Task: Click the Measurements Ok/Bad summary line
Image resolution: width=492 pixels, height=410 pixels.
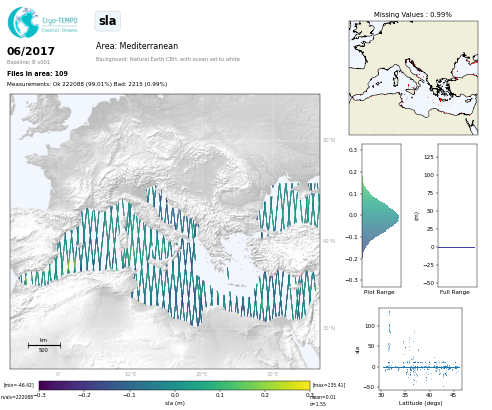Action: [87, 84]
